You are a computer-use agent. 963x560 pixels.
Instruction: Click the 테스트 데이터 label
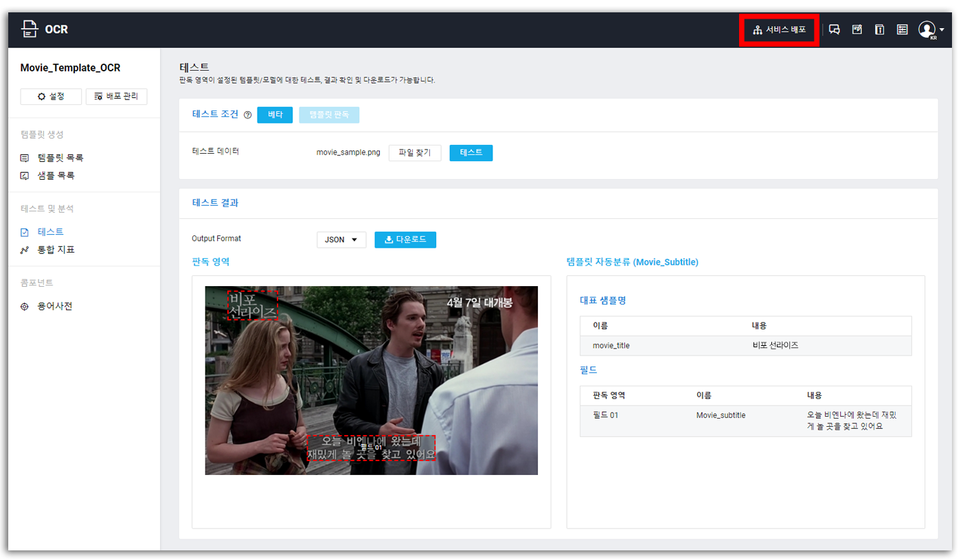(x=215, y=152)
